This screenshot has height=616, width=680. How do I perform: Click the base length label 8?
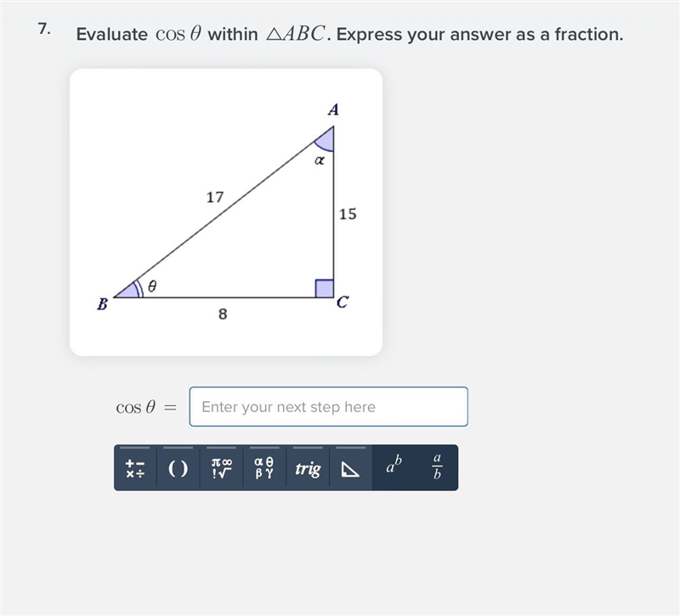pos(223,314)
